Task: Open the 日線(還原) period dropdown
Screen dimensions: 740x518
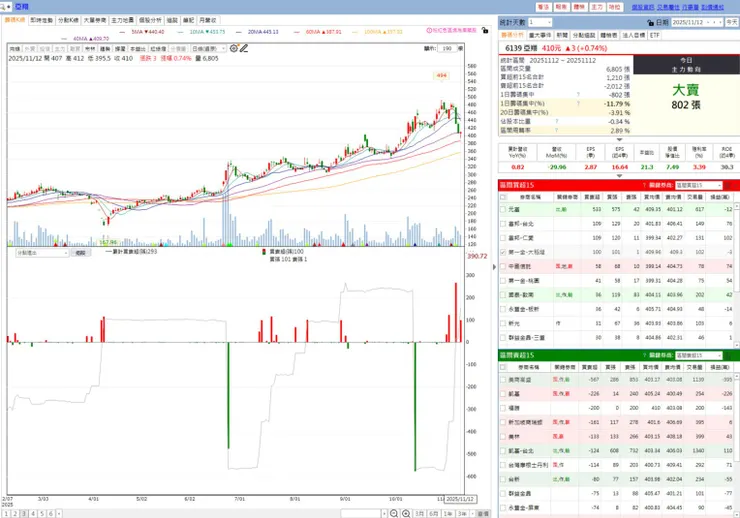Action: pyautogui.click(x=208, y=49)
